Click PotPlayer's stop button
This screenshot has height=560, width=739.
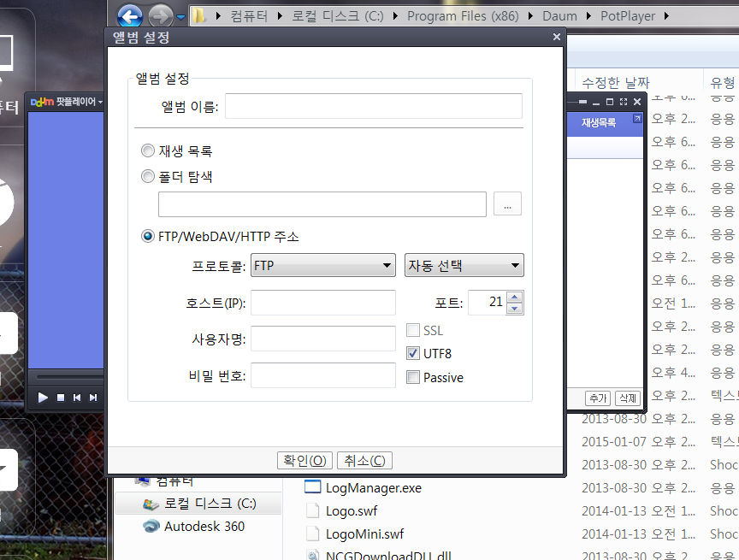(61, 398)
